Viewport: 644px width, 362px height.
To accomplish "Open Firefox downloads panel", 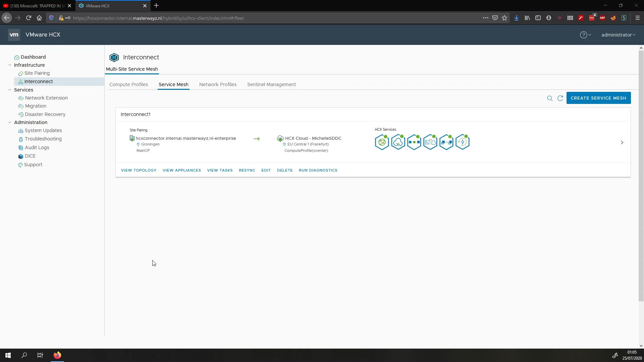I will pos(517,18).
